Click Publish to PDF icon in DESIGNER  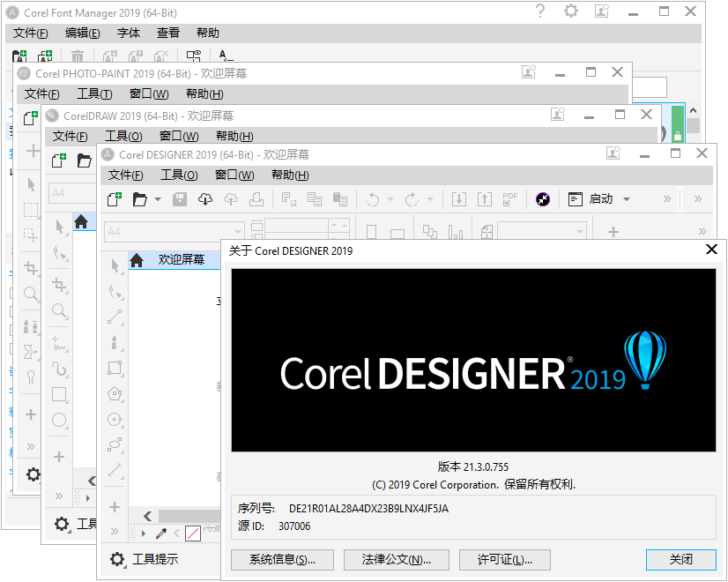point(509,199)
